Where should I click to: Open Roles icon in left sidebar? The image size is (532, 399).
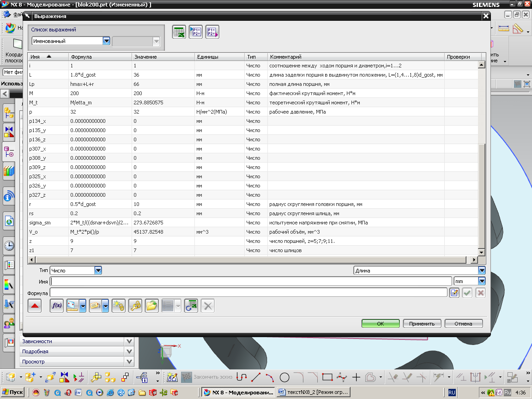pos(9,324)
